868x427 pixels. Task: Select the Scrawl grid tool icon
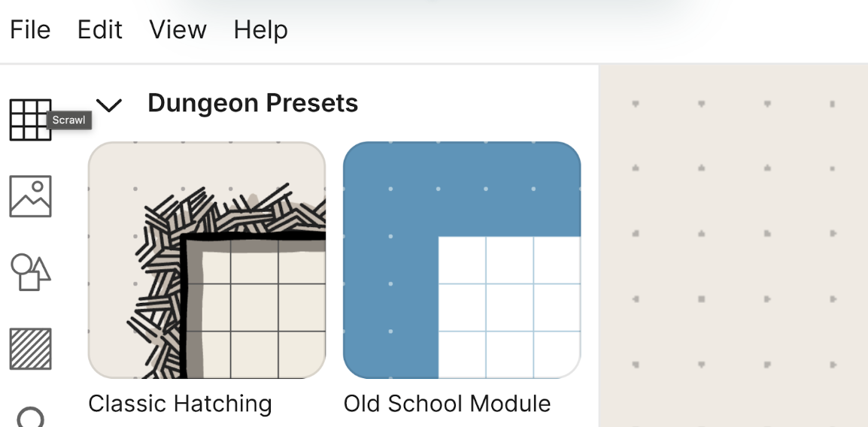point(30,120)
